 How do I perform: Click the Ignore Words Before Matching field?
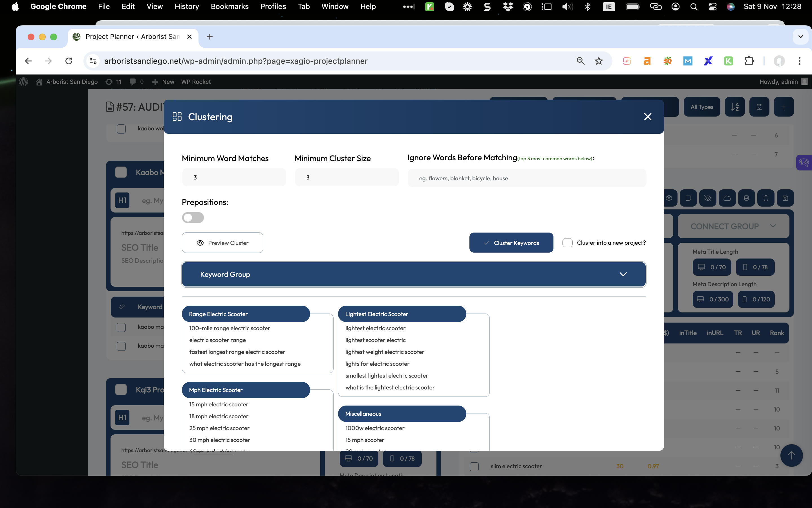pos(527,178)
